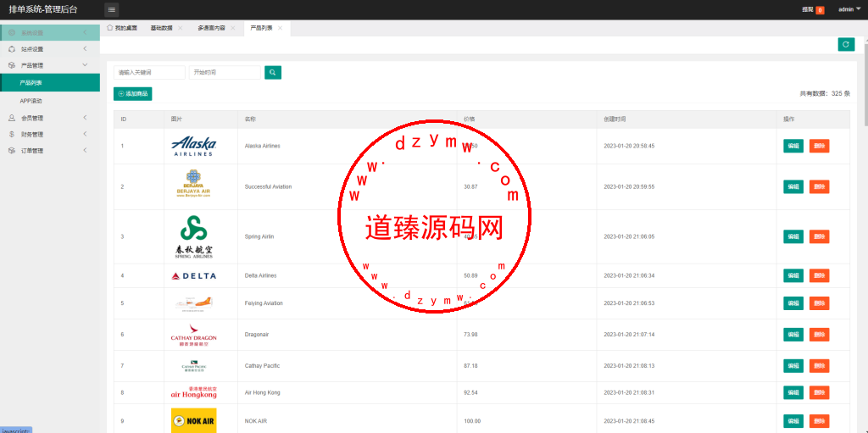
Task: Edit the Cathay Pacific row
Action: click(793, 366)
